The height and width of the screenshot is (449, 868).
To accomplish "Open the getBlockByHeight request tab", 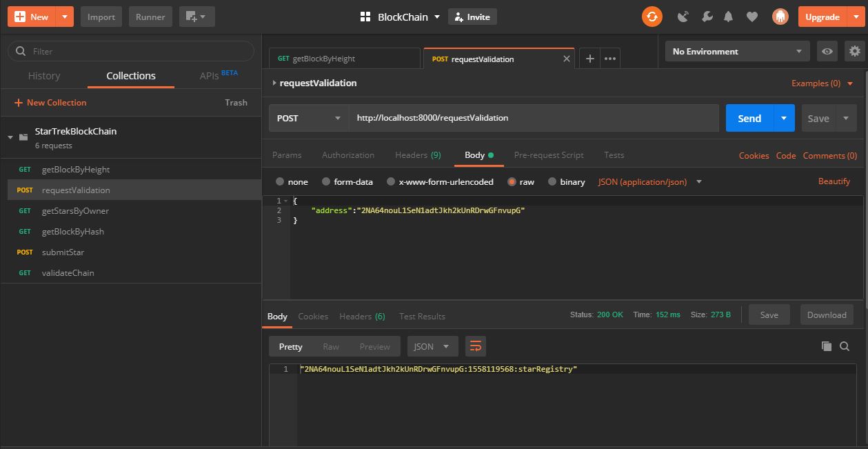I will point(345,59).
